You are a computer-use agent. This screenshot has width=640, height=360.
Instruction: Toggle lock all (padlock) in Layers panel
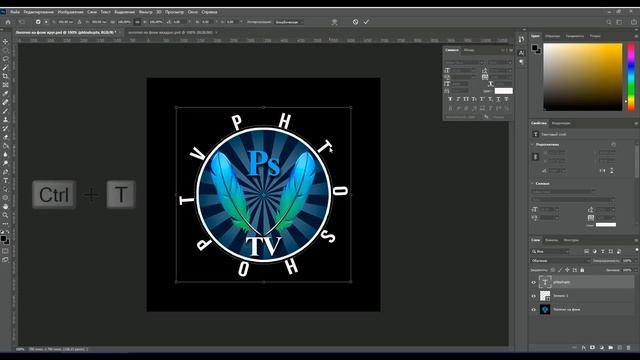point(582,270)
